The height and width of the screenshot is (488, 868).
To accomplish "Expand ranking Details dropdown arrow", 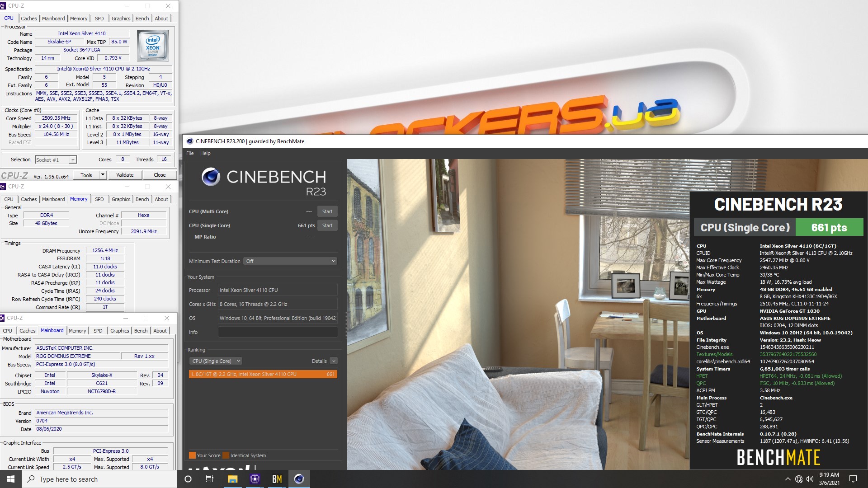I will click(334, 361).
